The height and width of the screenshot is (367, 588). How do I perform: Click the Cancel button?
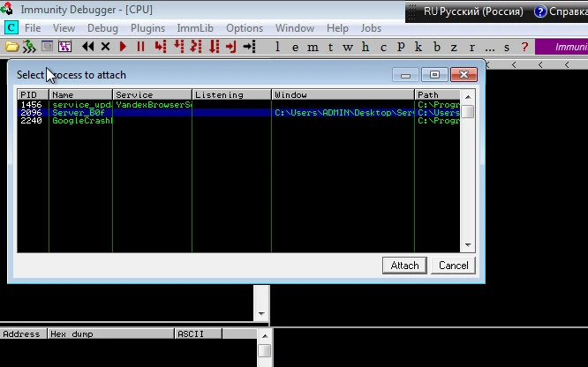pos(453,266)
